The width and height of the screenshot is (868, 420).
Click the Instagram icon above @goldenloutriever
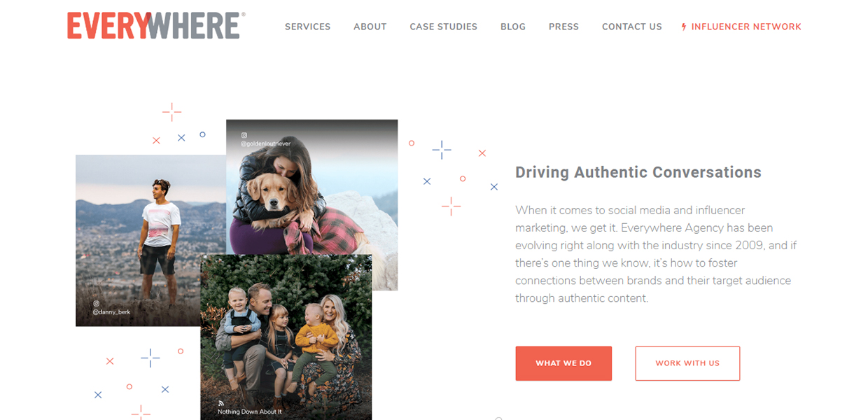tap(244, 135)
